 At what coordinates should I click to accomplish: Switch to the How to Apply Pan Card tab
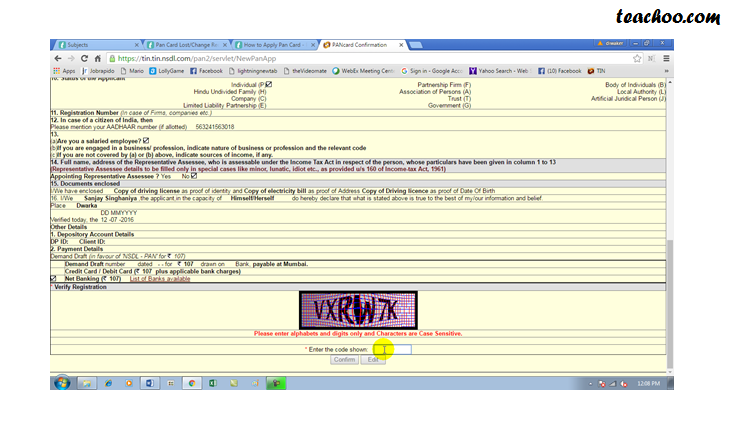274,45
